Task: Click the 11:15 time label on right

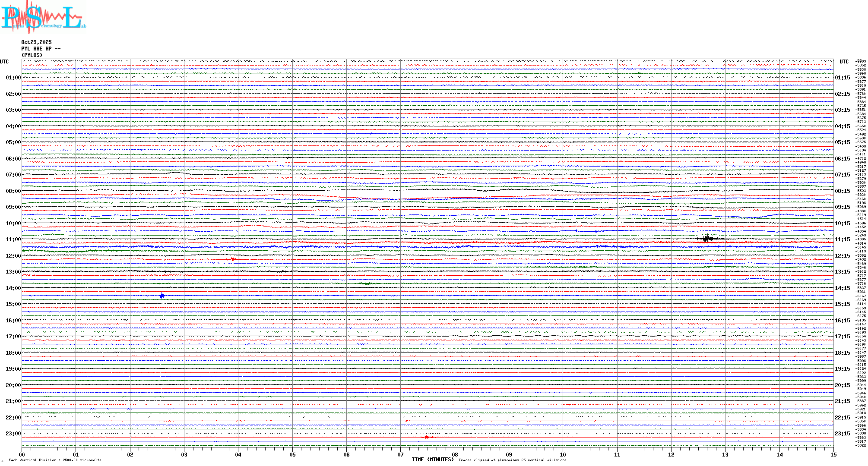Action: (x=842, y=239)
